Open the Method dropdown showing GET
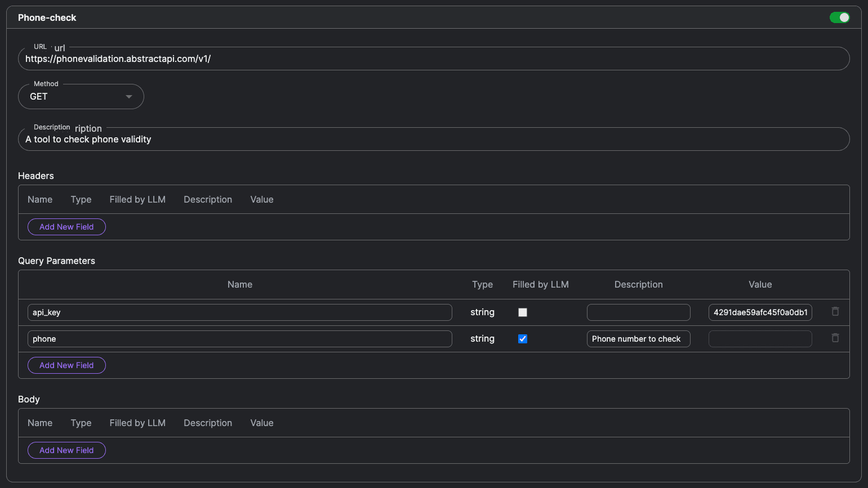 coord(81,96)
